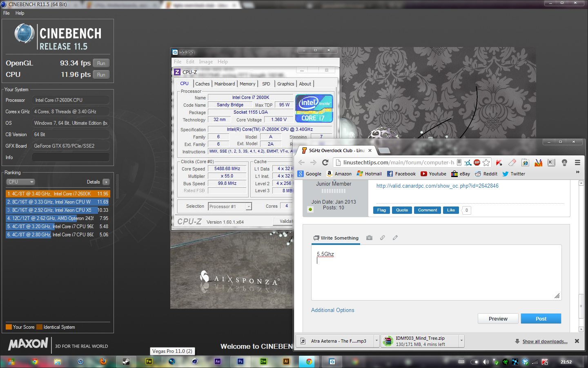The width and height of the screenshot is (588, 368).
Task: Expand Additional Options below the reply editor
Action: click(x=332, y=310)
